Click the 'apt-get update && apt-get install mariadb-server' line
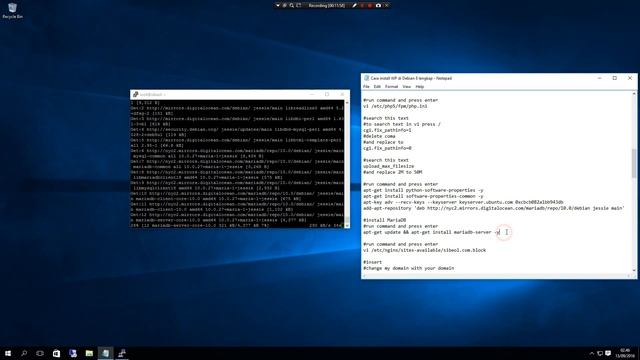 point(431,232)
